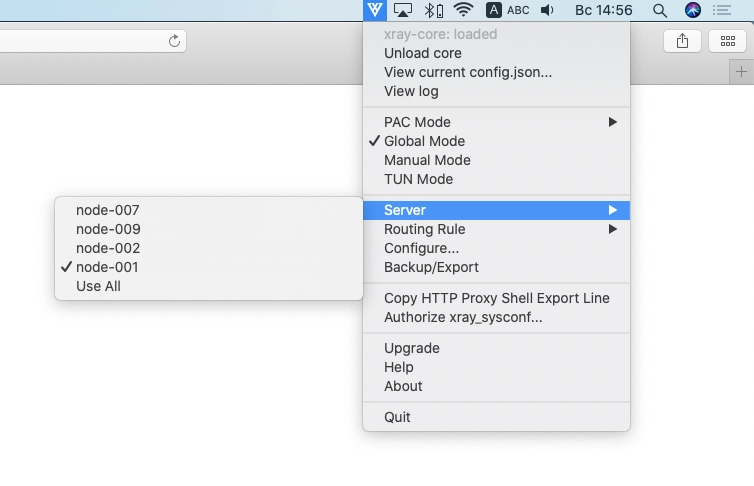Open the Notification Center list icon
Image resolution: width=754 pixels, height=486 pixels.
[722, 10]
